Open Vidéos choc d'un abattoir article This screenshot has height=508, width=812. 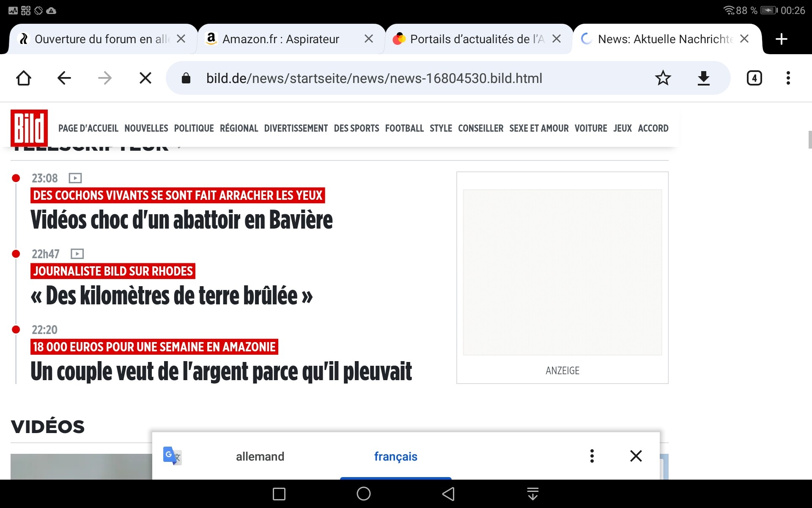coord(181,220)
